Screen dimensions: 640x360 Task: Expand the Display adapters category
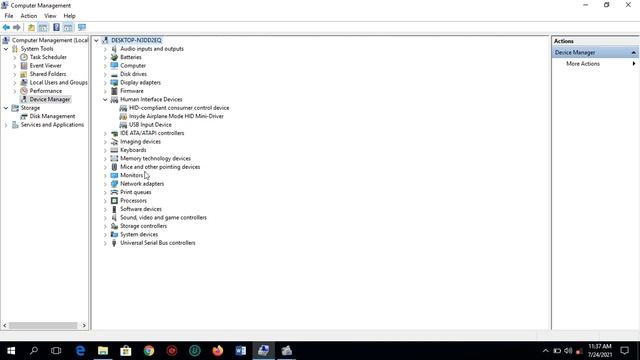105,82
